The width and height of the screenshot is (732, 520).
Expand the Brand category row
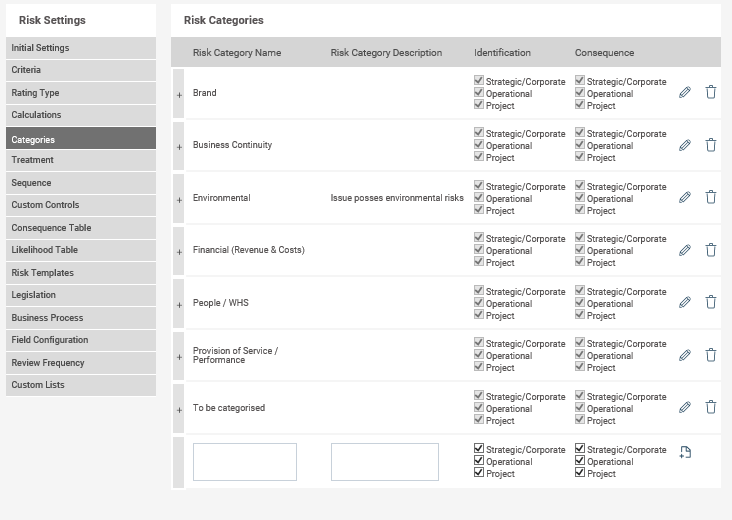point(179,95)
